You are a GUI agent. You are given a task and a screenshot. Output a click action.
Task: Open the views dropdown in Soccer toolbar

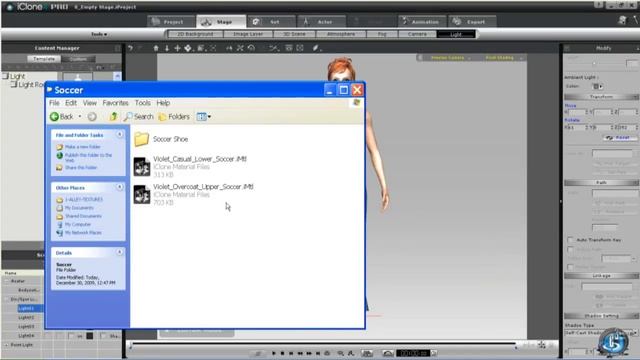(x=204, y=117)
